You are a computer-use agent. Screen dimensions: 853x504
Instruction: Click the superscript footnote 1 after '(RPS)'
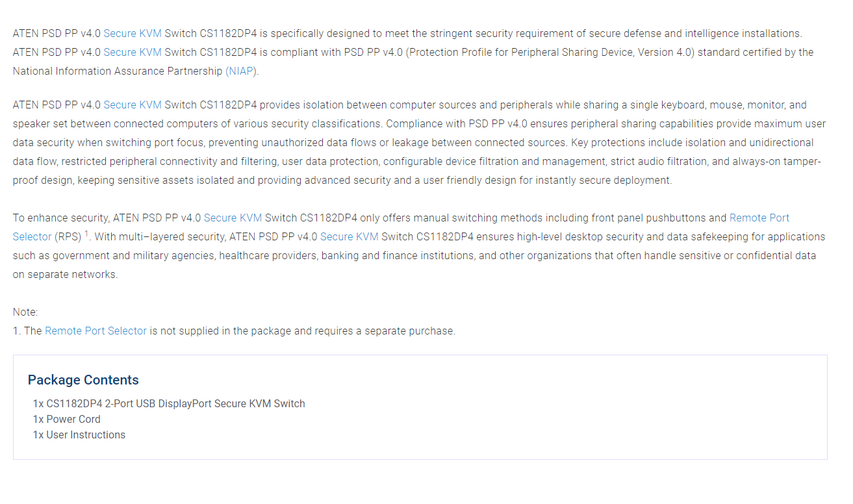(x=86, y=234)
